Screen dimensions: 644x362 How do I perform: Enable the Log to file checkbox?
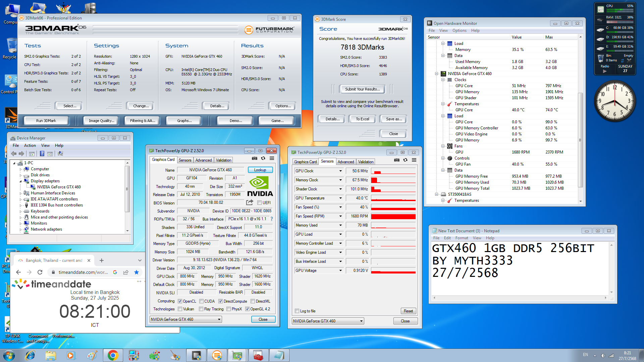297,311
